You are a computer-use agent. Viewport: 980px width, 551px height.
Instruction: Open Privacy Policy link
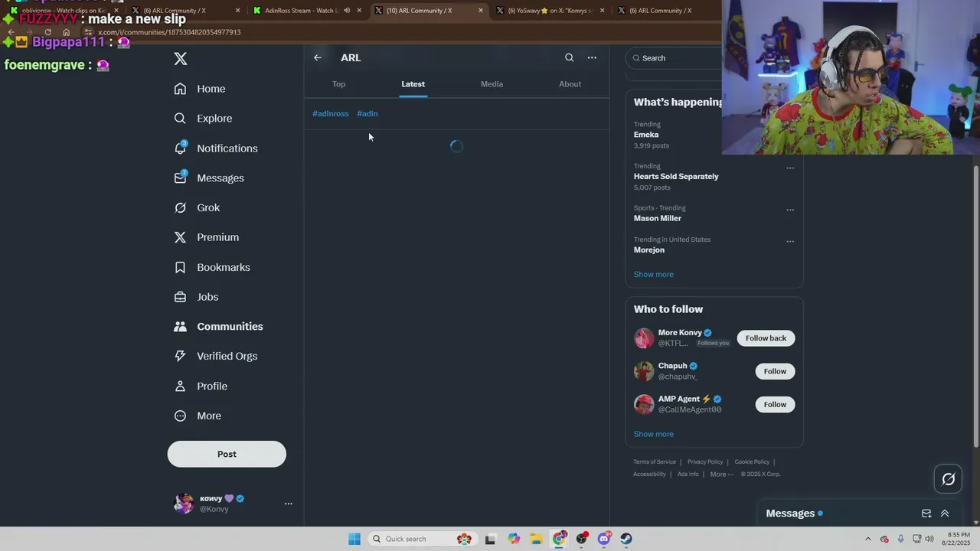point(705,461)
